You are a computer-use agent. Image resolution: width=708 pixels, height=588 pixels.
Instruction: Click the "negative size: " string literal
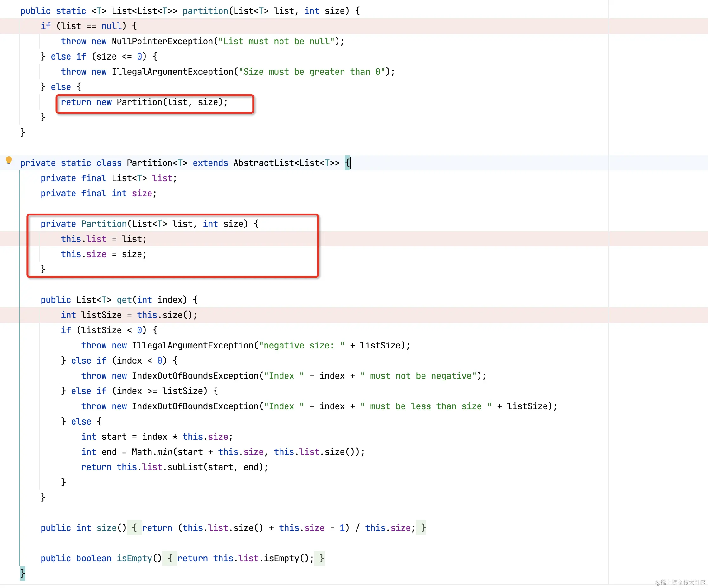coord(302,345)
